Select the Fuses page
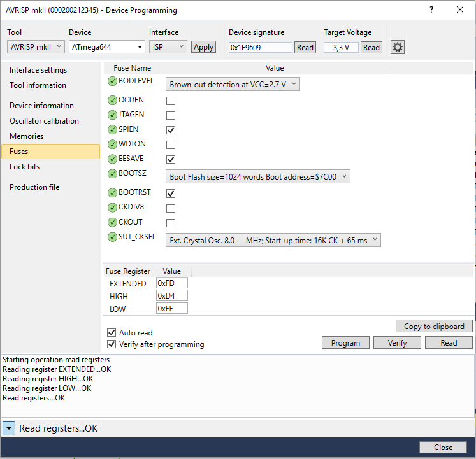 pos(51,152)
